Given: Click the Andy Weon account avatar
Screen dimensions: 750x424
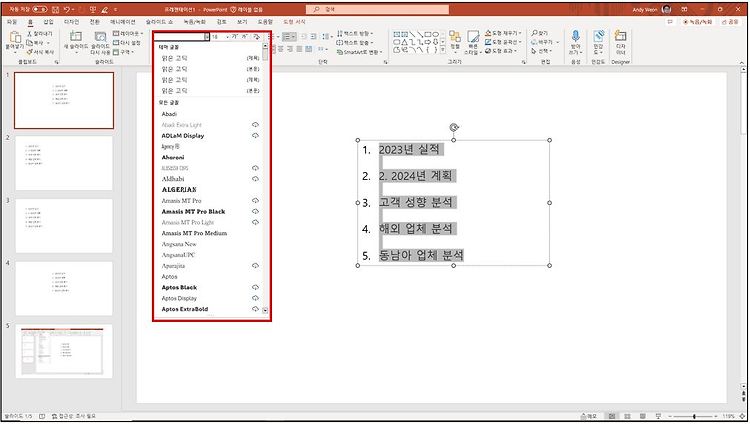Looking at the screenshot, I should [x=667, y=9].
